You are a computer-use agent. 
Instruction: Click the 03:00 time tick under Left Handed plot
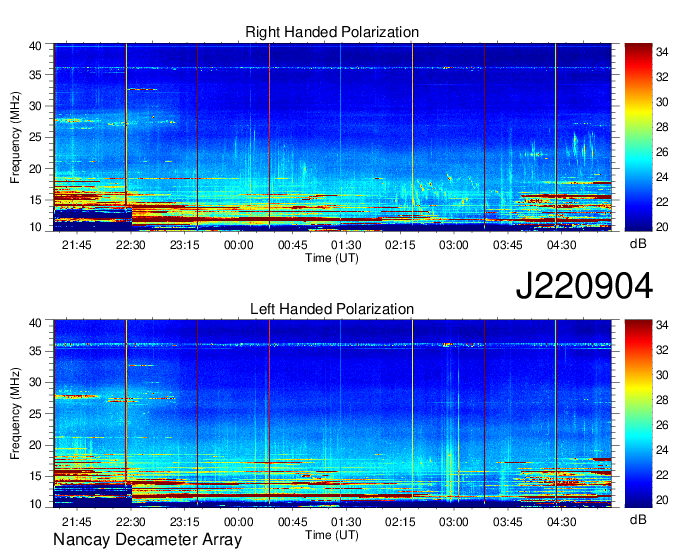pyautogui.click(x=454, y=522)
